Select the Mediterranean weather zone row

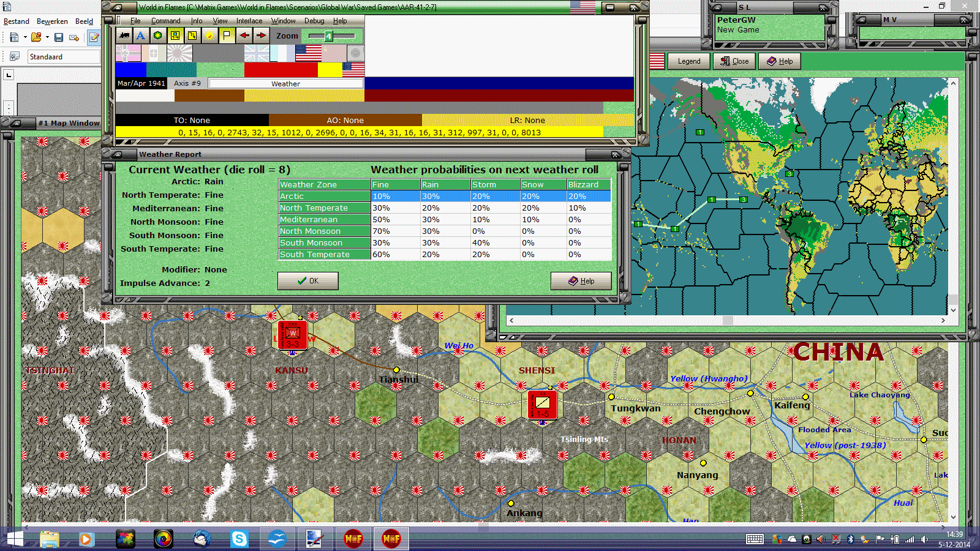[x=445, y=220]
